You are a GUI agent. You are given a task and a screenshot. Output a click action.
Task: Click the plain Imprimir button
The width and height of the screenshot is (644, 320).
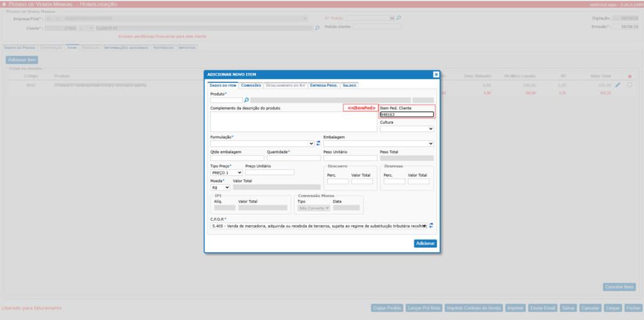pyautogui.click(x=516, y=308)
